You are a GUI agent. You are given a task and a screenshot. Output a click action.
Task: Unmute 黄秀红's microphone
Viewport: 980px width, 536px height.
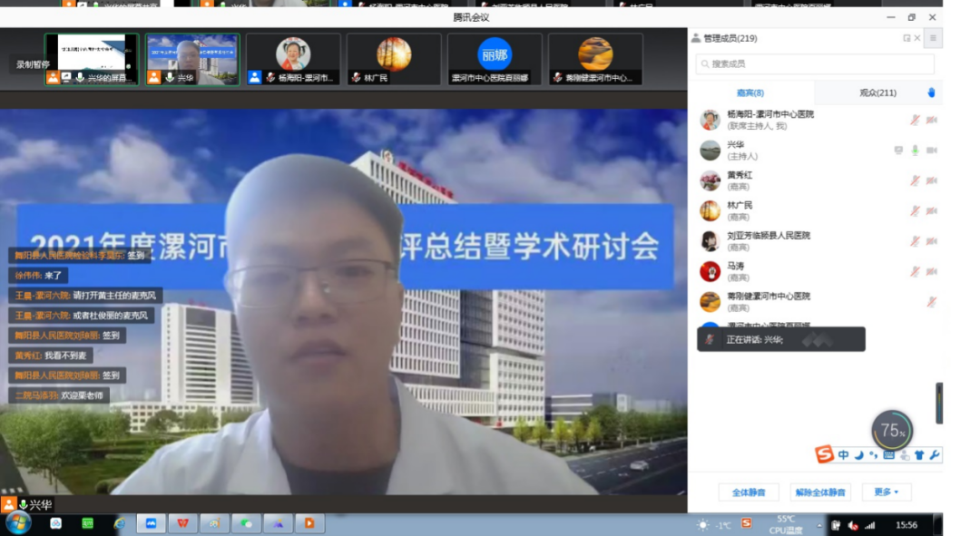pos(915,180)
